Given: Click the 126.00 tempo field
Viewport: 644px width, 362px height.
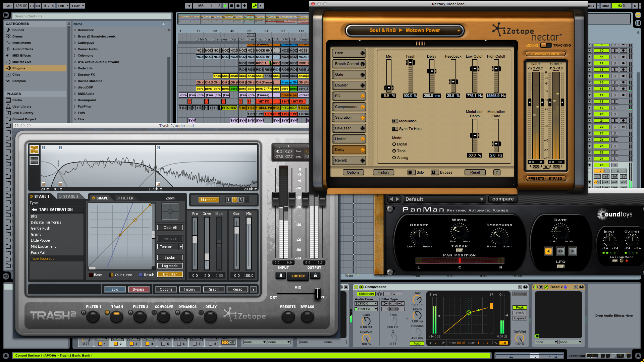Looking at the screenshot, I should pos(21,6).
